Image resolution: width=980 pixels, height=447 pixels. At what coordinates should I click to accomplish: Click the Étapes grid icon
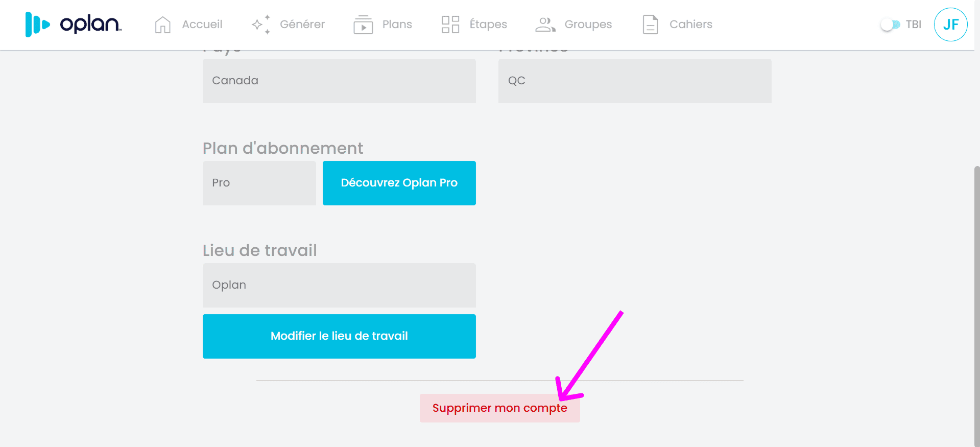(450, 25)
